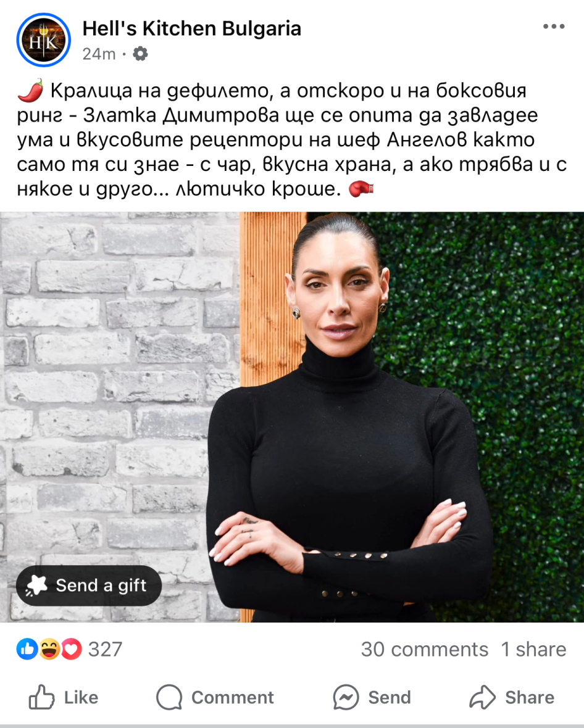Tap the Send a gift button
This screenshot has height=728, width=584.
point(89,585)
